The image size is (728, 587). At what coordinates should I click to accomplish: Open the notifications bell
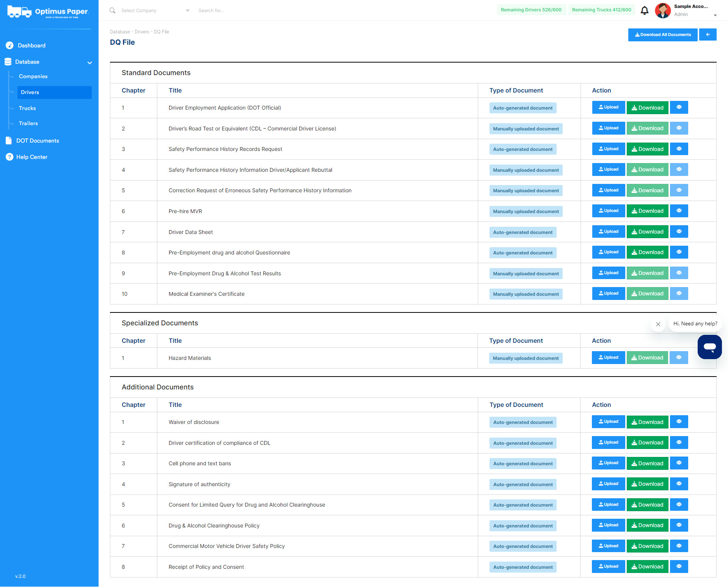[x=644, y=10]
